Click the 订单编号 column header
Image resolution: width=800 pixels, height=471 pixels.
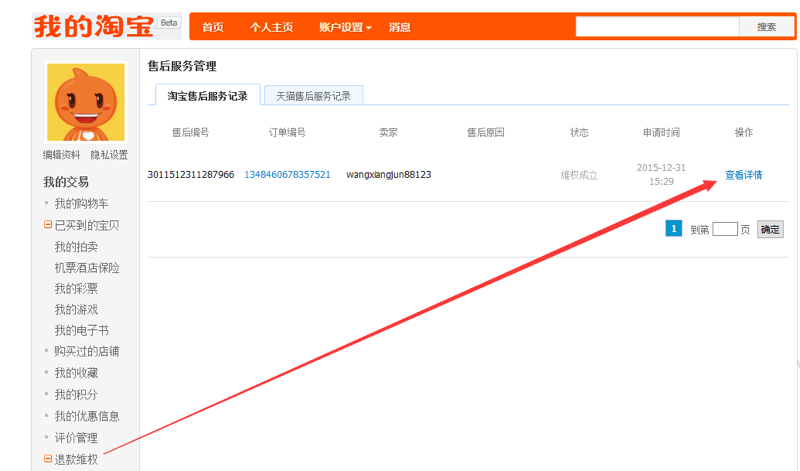click(287, 132)
